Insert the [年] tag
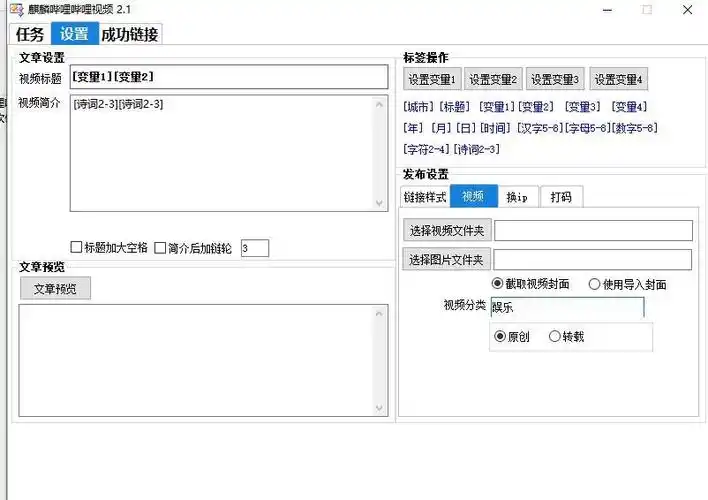708x500 pixels. click(x=413, y=128)
